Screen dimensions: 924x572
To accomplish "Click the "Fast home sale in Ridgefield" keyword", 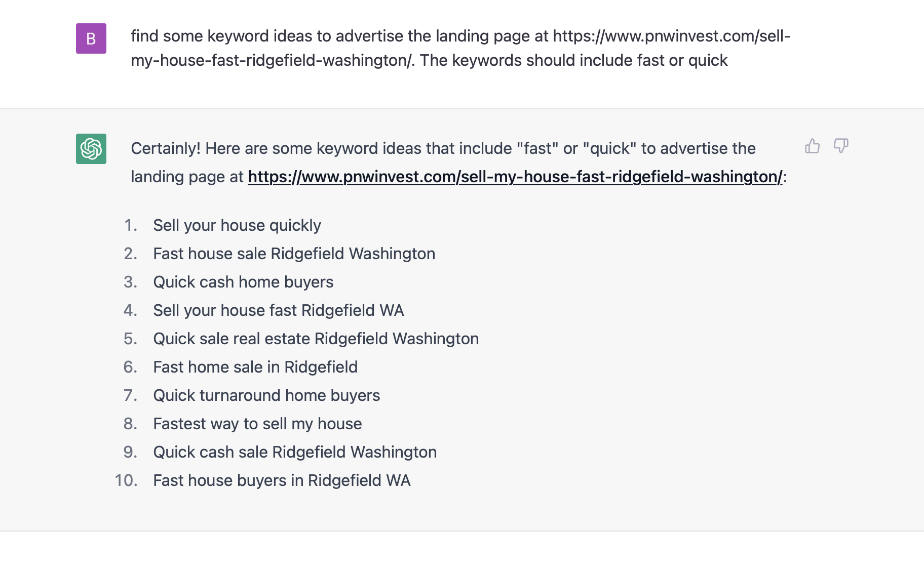I will 255,367.
